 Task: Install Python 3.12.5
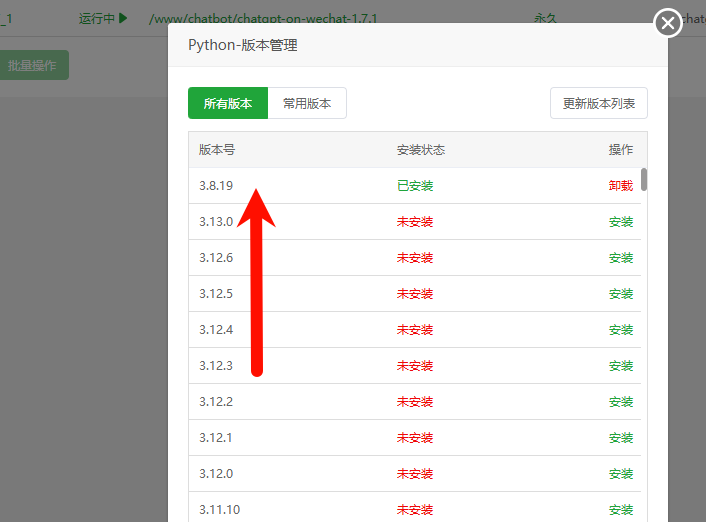[620, 294]
